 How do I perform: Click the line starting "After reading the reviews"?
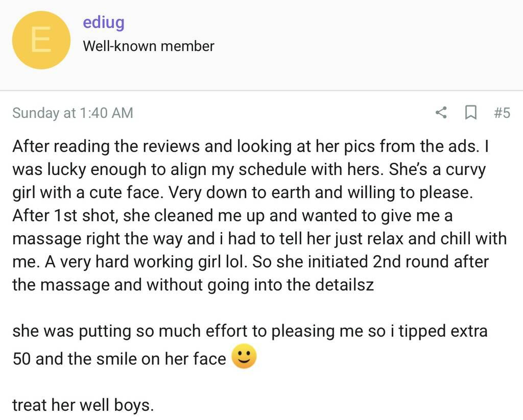point(250,146)
